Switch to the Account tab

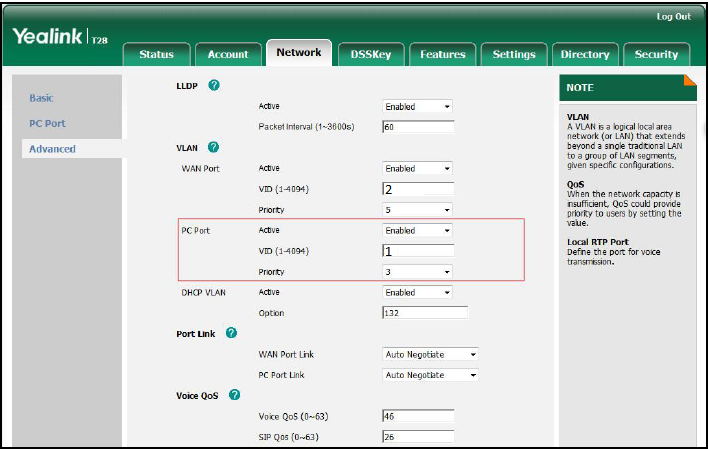coord(228,54)
